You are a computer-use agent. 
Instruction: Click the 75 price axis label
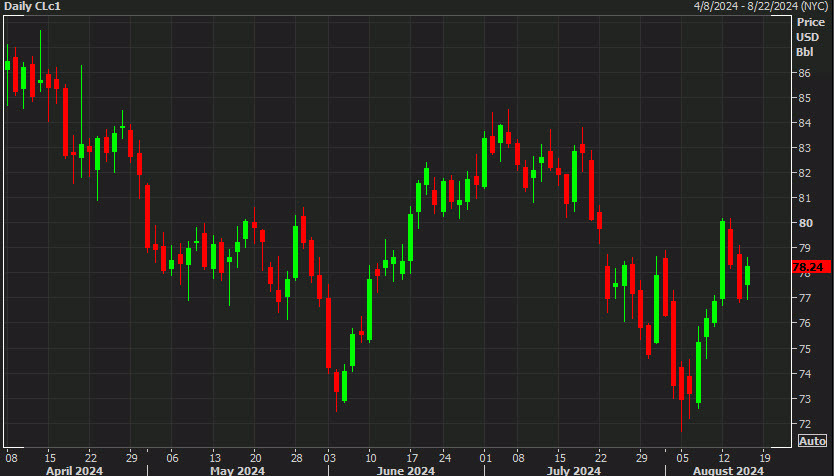pos(805,348)
